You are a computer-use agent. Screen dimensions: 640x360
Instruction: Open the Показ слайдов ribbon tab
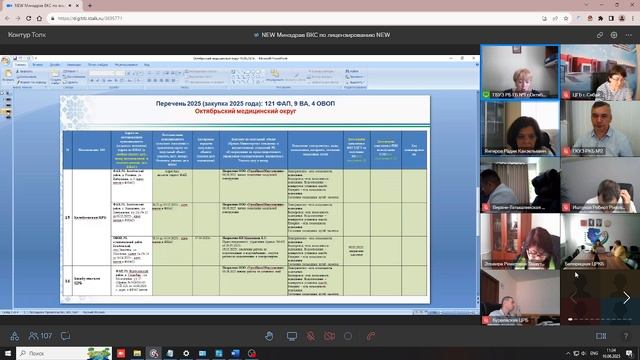[98, 64]
